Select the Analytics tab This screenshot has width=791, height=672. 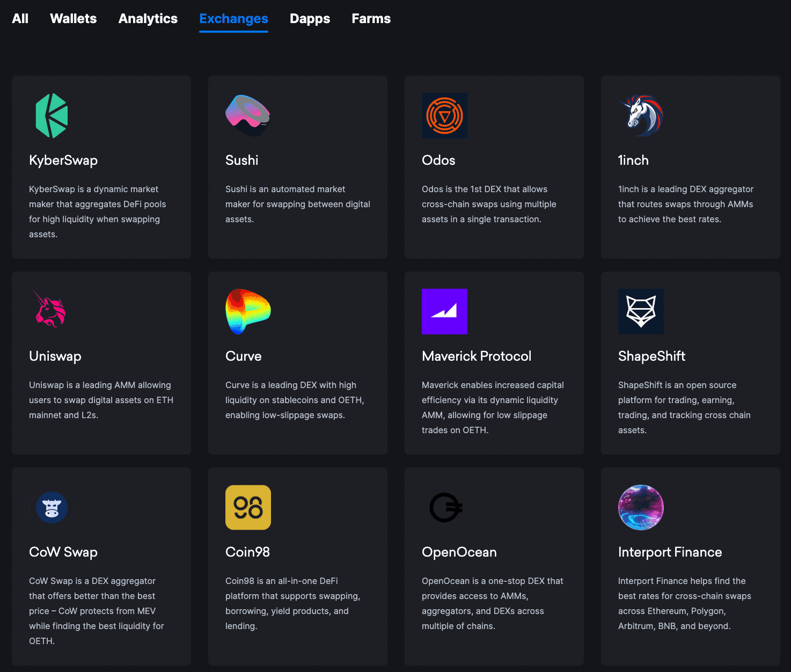point(148,19)
